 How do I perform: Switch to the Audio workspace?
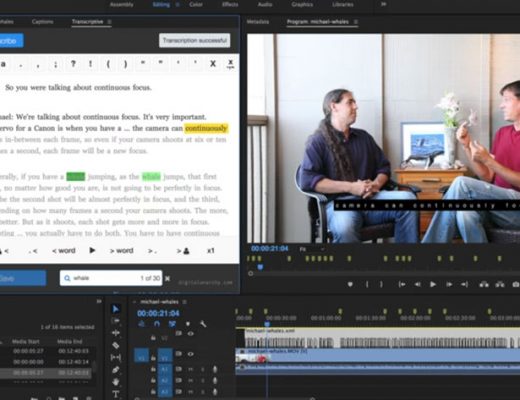pos(265,4)
